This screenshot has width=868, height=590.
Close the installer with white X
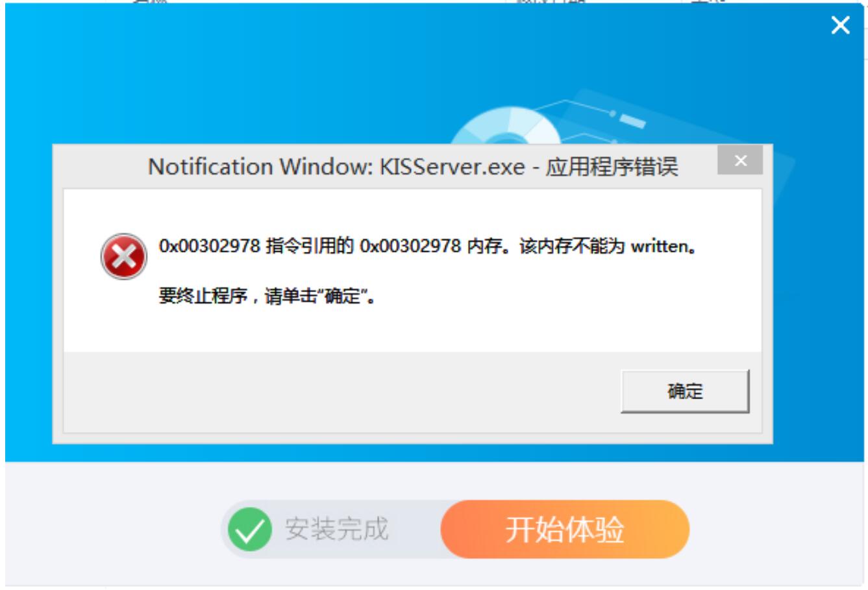point(841,25)
